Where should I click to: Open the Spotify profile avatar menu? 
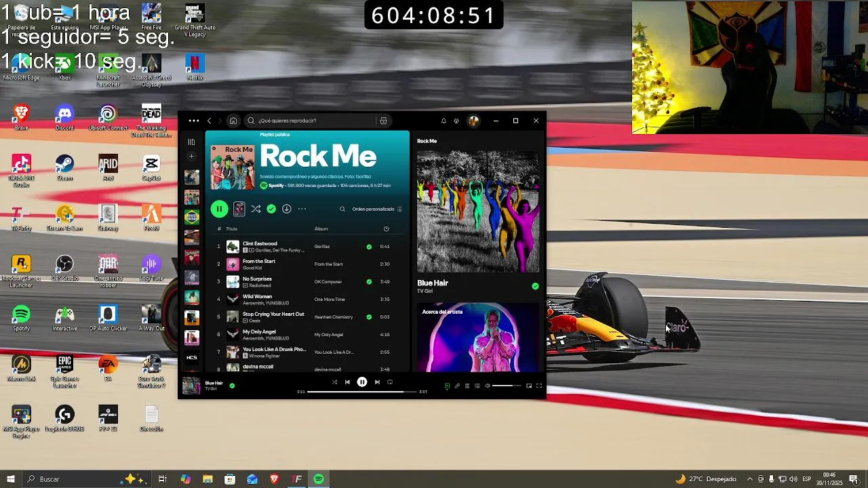tap(473, 121)
